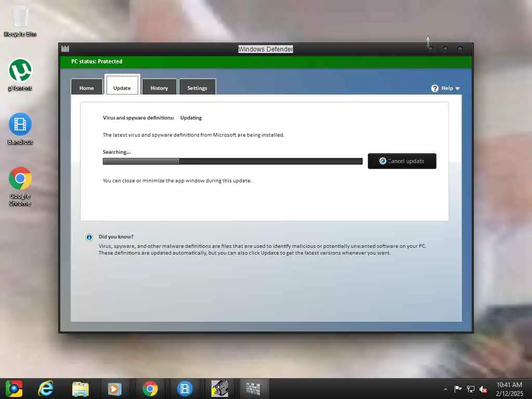
Task: Select the Google Chrome desktop icon
Action: click(x=20, y=187)
